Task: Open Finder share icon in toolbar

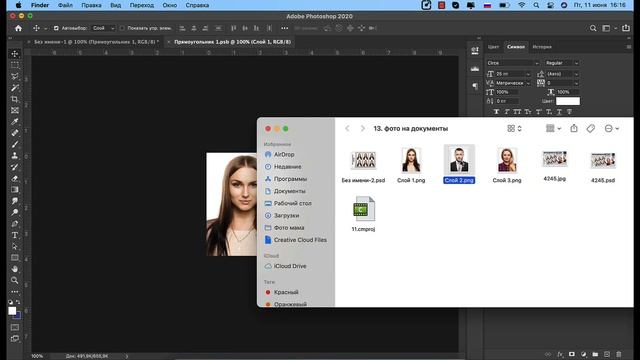Action: [x=574, y=128]
